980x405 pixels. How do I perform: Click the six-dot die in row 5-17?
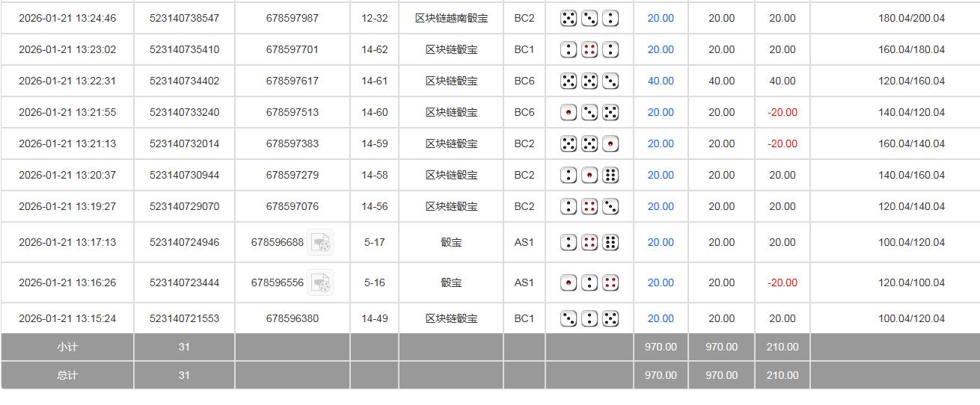pos(610,242)
